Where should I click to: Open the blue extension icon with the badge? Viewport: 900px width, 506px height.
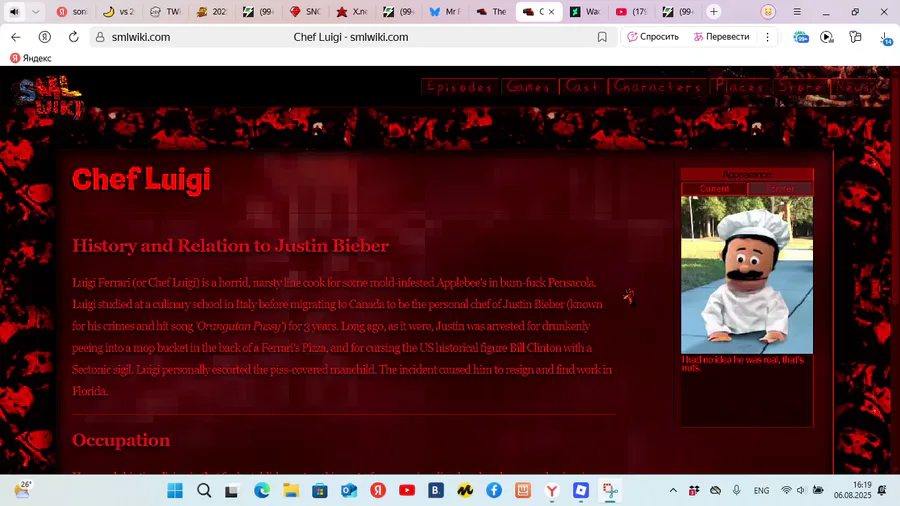click(801, 37)
